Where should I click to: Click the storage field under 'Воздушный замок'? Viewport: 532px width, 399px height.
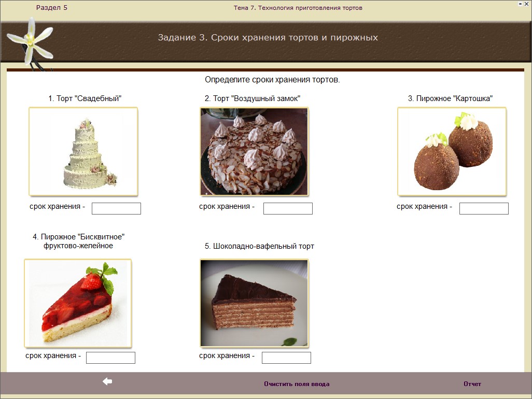[288, 208]
